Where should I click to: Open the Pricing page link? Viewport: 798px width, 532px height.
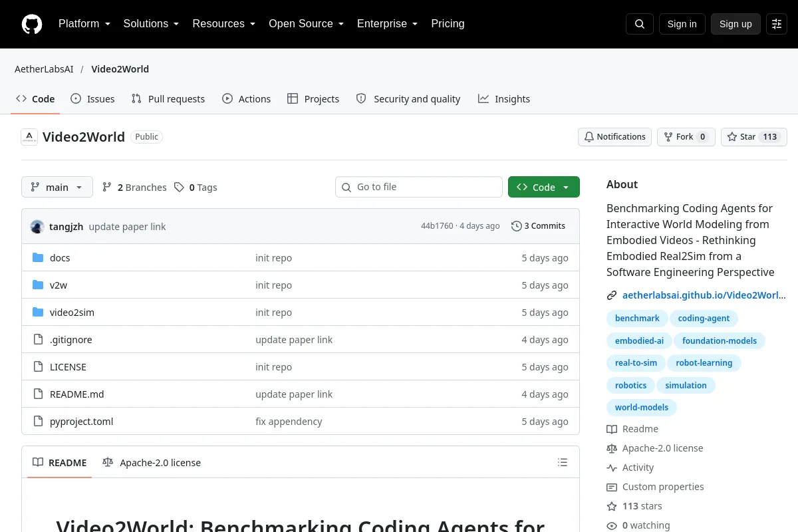448,24
